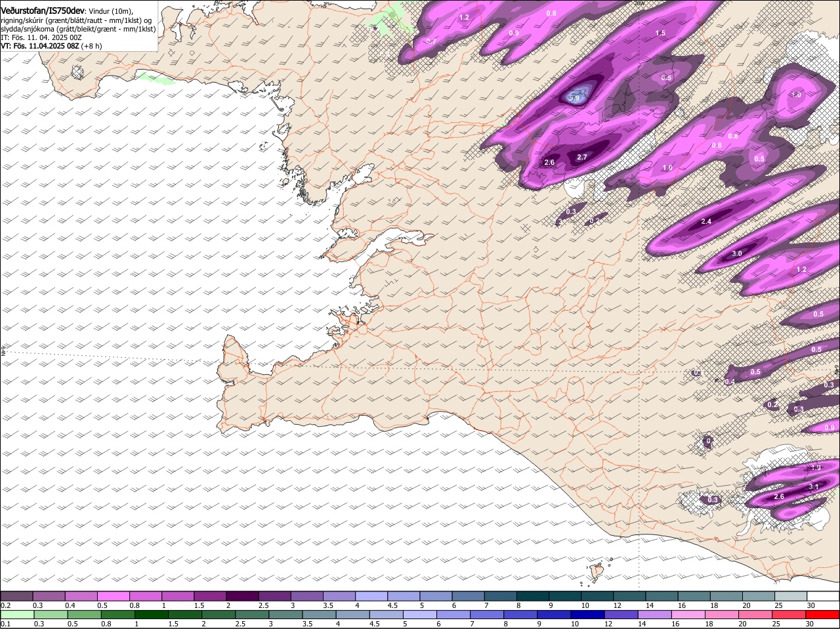Click the IT: Fös. 11. 04. 2025 00Z line
840x629 pixels.
coord(41,37)
